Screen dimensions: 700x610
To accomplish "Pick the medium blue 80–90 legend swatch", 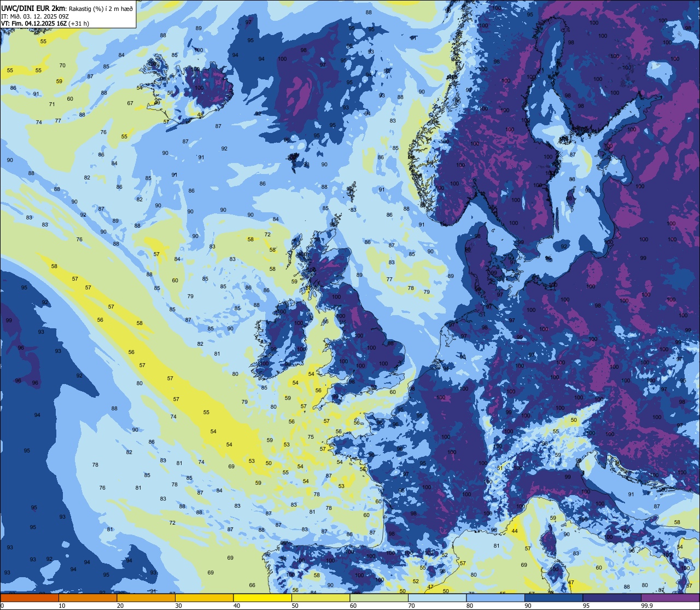I will tap(495, 598).
